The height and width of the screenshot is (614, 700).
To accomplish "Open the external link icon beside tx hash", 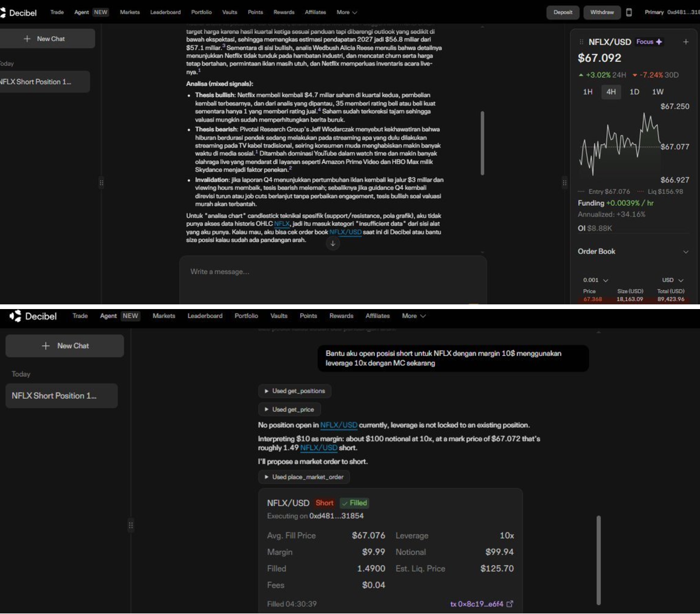I will coord(510,604).
